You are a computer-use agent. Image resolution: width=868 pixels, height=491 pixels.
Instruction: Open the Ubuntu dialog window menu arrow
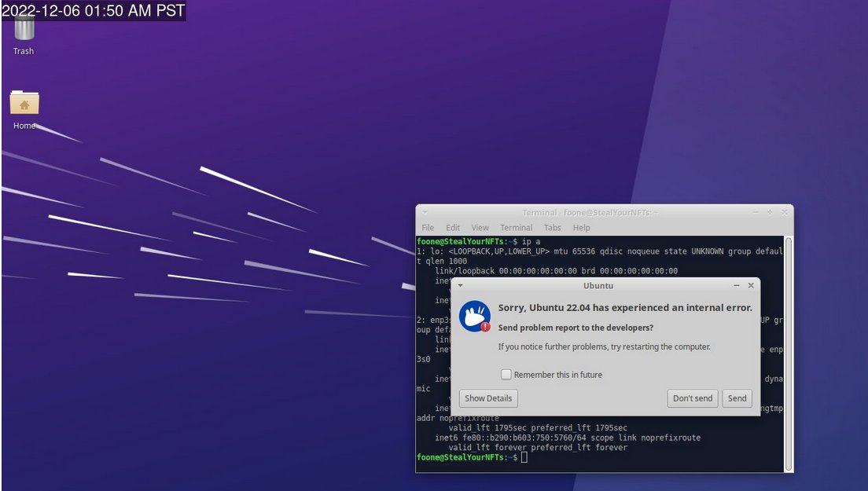[461, 286]
